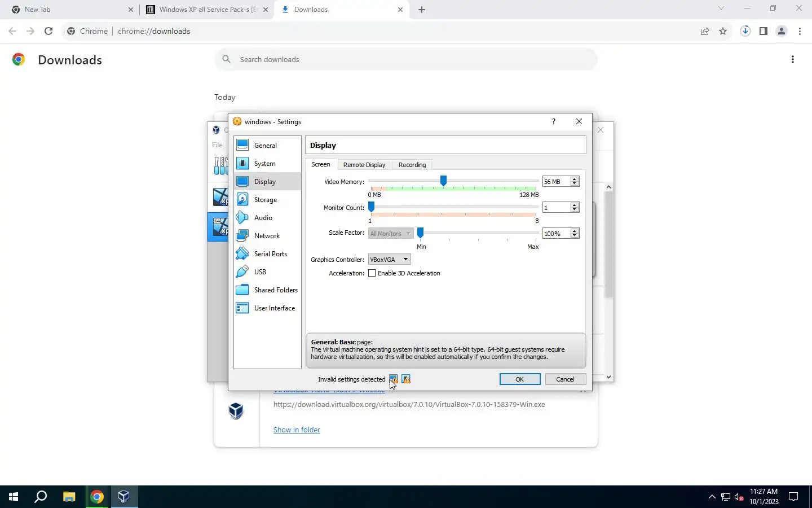Toggle Chrome side panel icon
This screenshot has width=812, height=508.
click(x=764, y=31)
